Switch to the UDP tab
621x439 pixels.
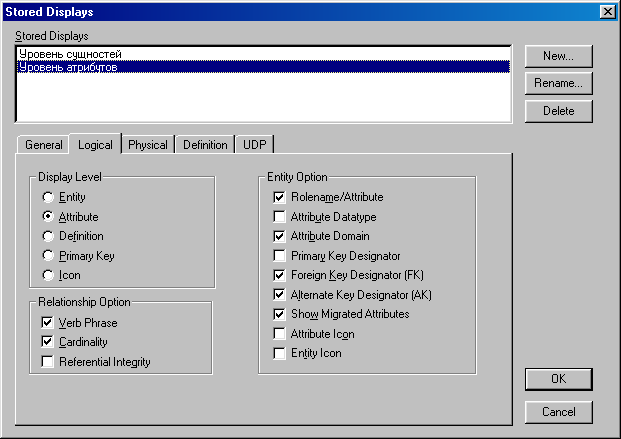(255, 145)
